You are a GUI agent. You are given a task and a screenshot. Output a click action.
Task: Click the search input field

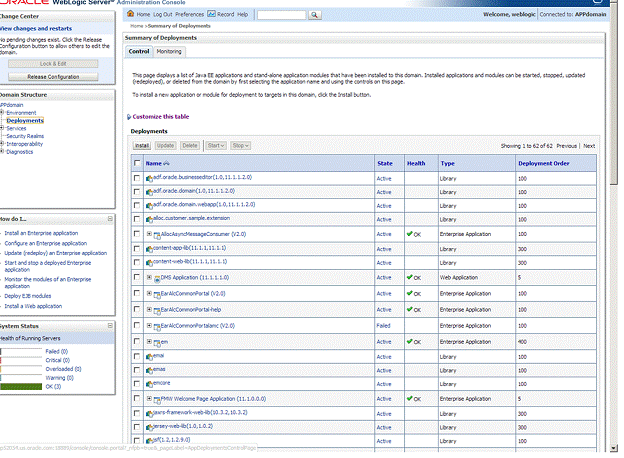tap(282, 15)
